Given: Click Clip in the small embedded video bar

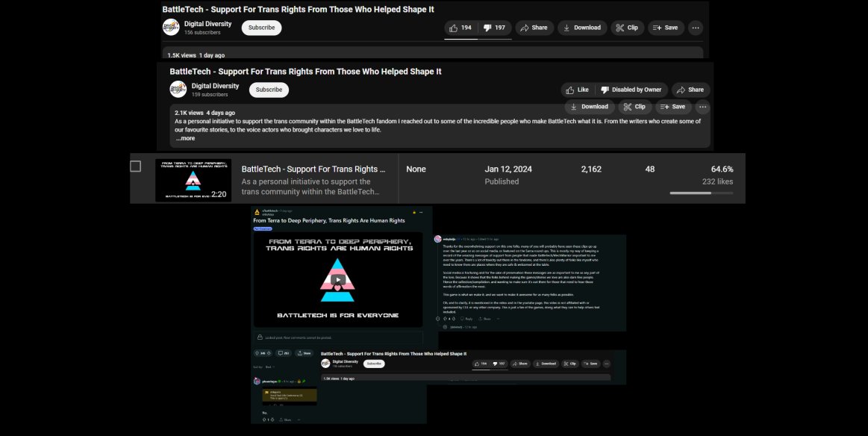Looking at the screenshot, I should coord(570,364).
